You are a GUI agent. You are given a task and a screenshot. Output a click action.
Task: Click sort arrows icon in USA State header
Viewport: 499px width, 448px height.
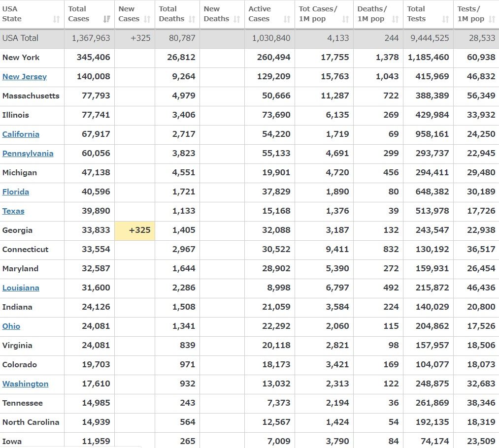click(56, 19)
